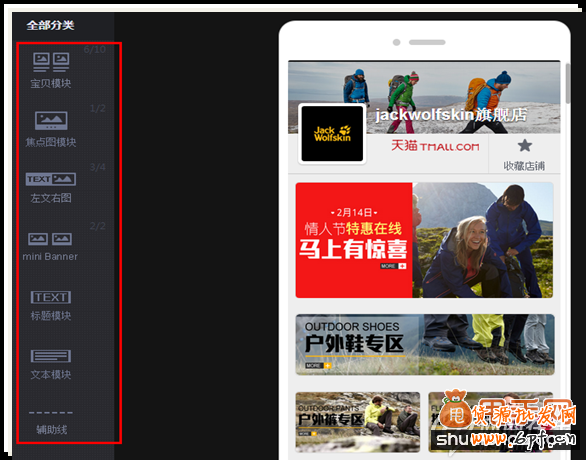Click the star 收藏店铺 favorite icon
This screenshot has width=586, height=460.
coord(525,146)
